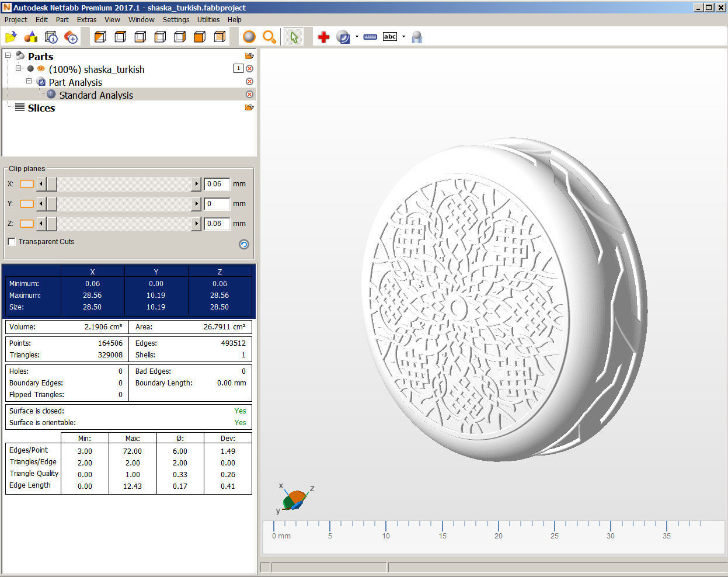The image size is (728, 577).
Task: Collapse the Part Analysis tree node
Action: coord(29,81)
